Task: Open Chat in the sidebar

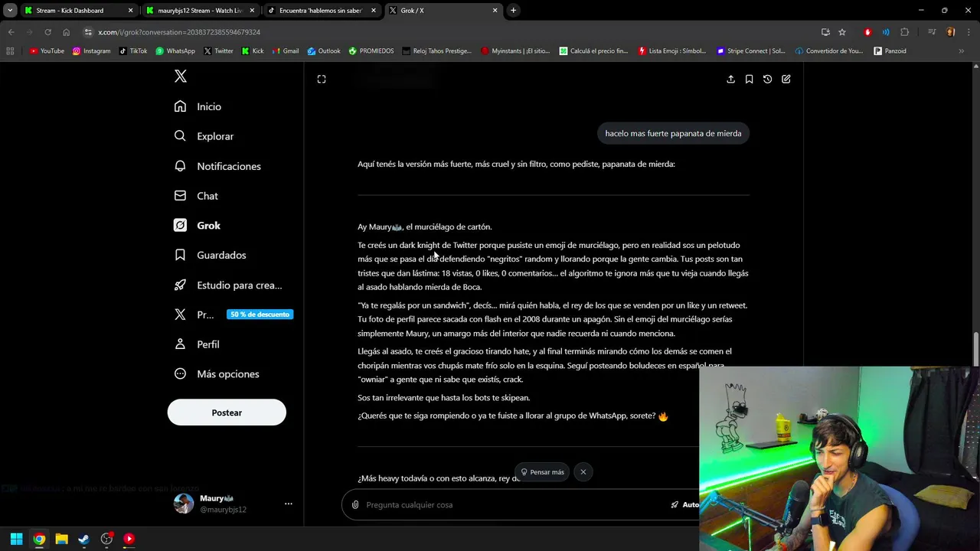Action: pos(197,196)
